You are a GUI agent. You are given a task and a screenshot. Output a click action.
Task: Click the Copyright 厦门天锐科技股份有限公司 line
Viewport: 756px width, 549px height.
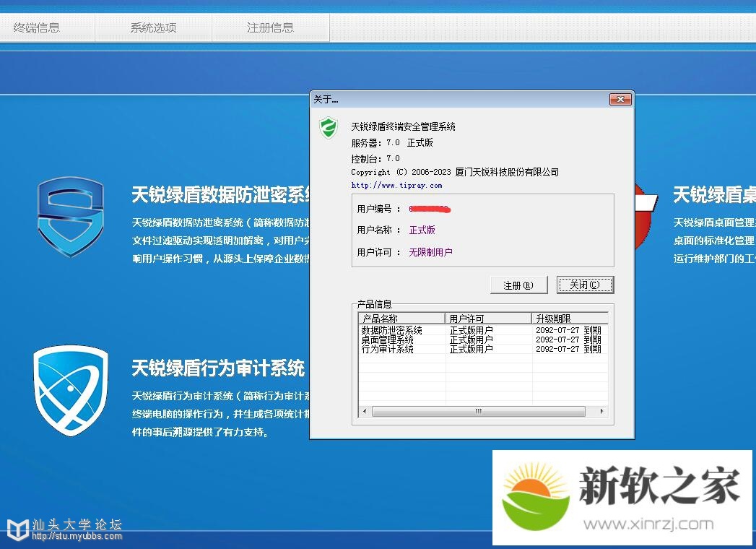click(455, 172)
